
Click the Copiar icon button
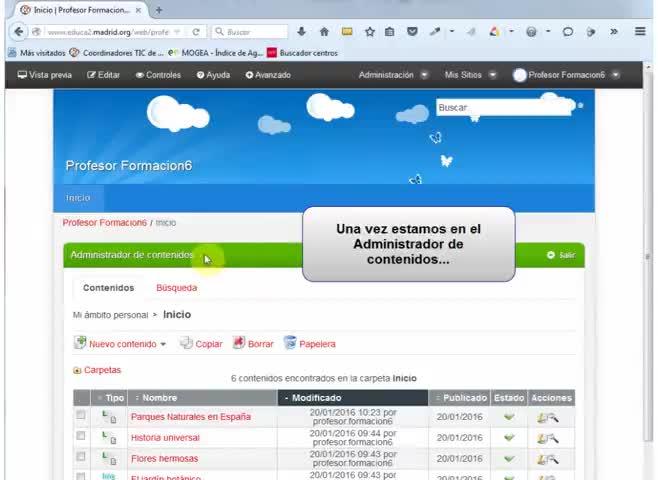[186, 343]
